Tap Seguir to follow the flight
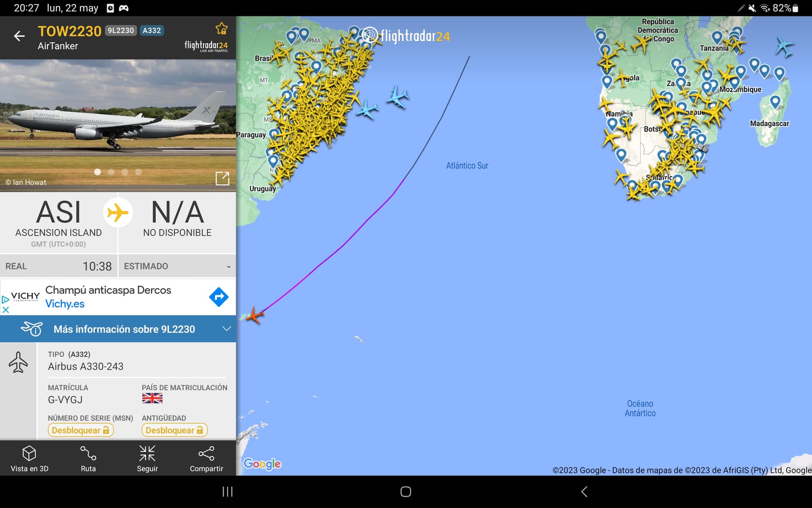The image size is (812, 508). point(147,458)
